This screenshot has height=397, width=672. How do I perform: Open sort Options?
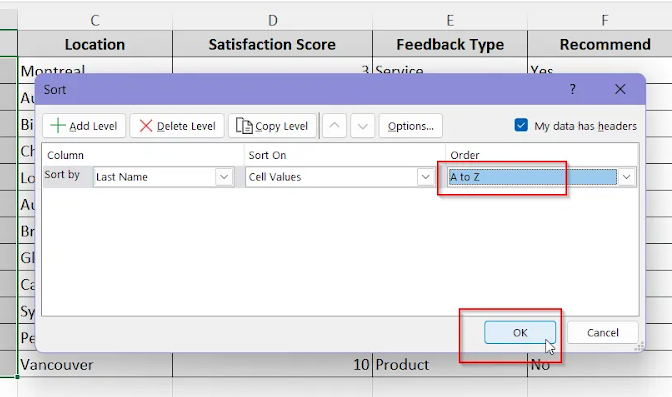[x=411, y=126]
